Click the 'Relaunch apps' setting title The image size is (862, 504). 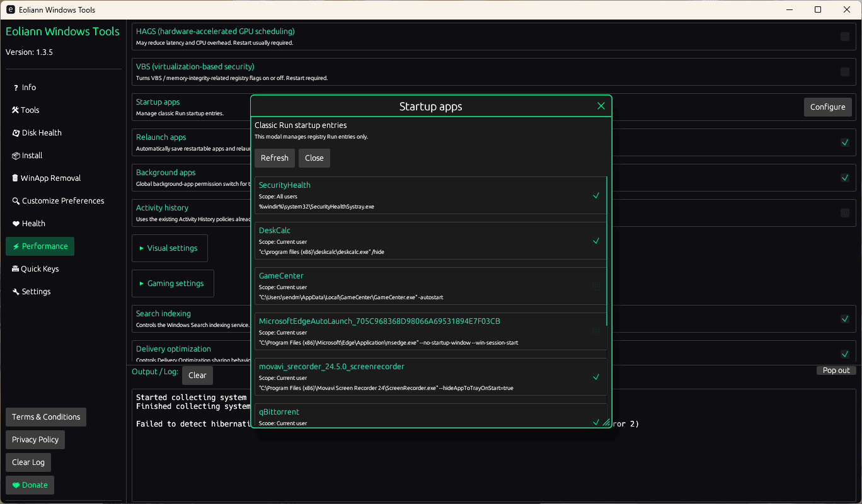point(161,137)
